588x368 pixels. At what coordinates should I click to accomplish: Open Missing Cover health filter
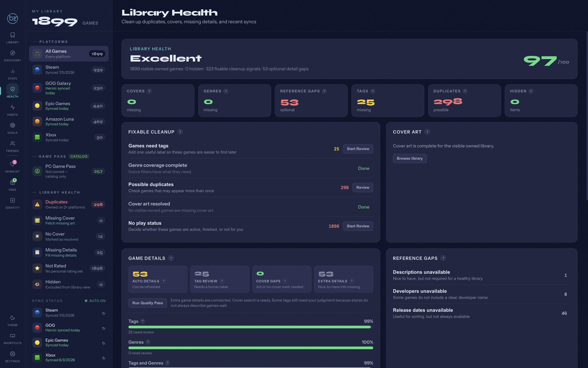click(x=69, y=221)
